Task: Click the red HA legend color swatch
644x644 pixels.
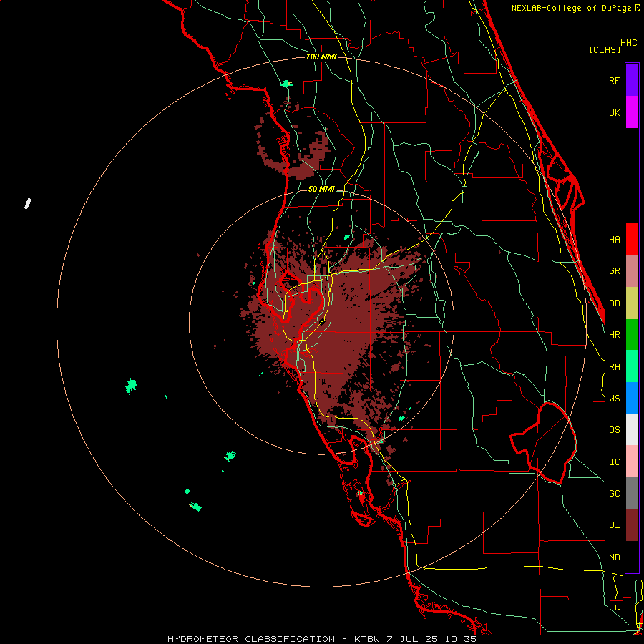Action: point(632,239)
